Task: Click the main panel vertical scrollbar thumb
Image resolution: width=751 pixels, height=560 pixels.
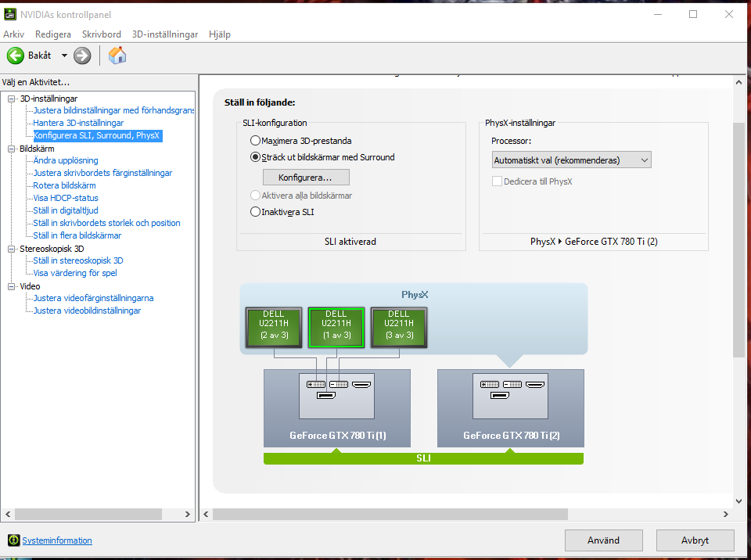Action: (738, 239)
